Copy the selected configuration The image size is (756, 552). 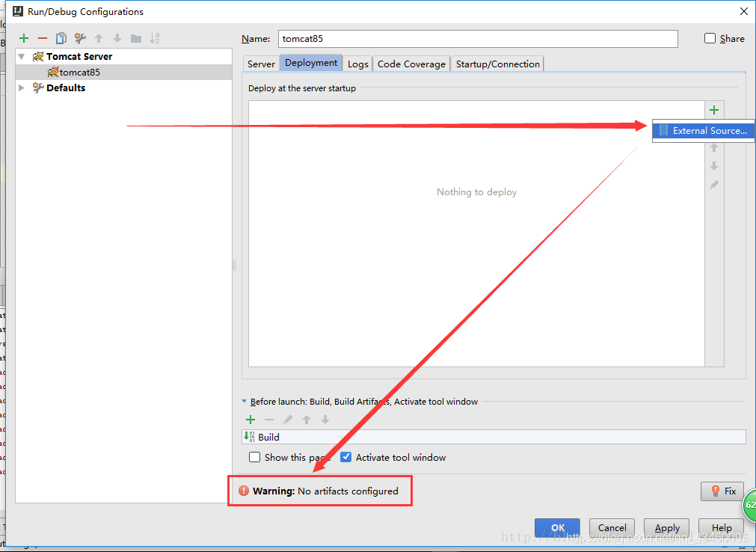point(61,38)
